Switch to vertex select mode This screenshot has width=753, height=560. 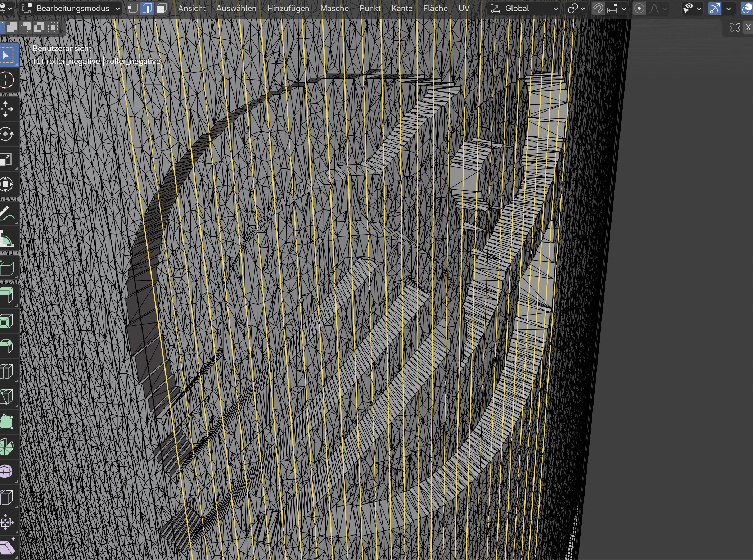tap(133, 8)
